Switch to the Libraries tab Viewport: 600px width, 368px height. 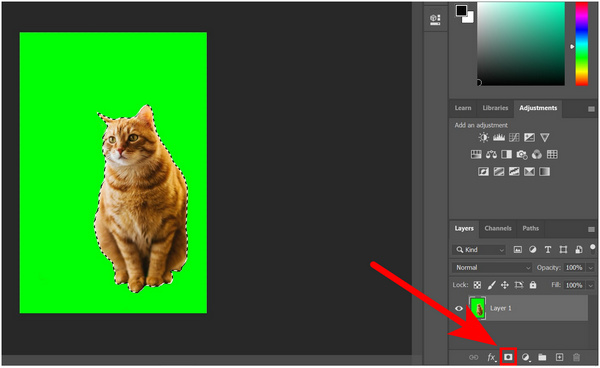[495, 108]
